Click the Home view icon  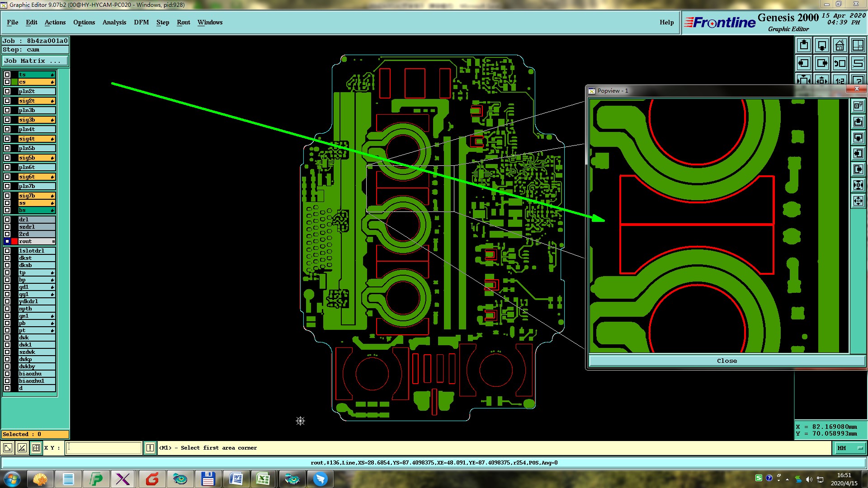click(x=840, y=45)
